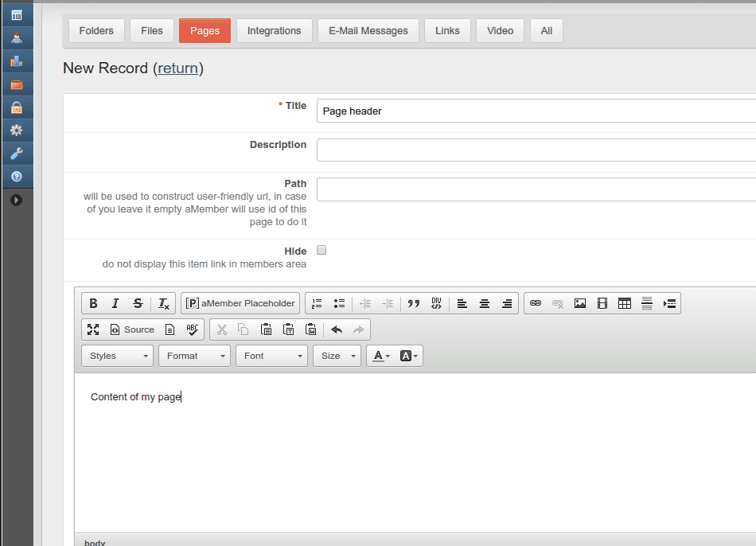
Task: Insert a numbered list
Action: click(x=317, y=303)
